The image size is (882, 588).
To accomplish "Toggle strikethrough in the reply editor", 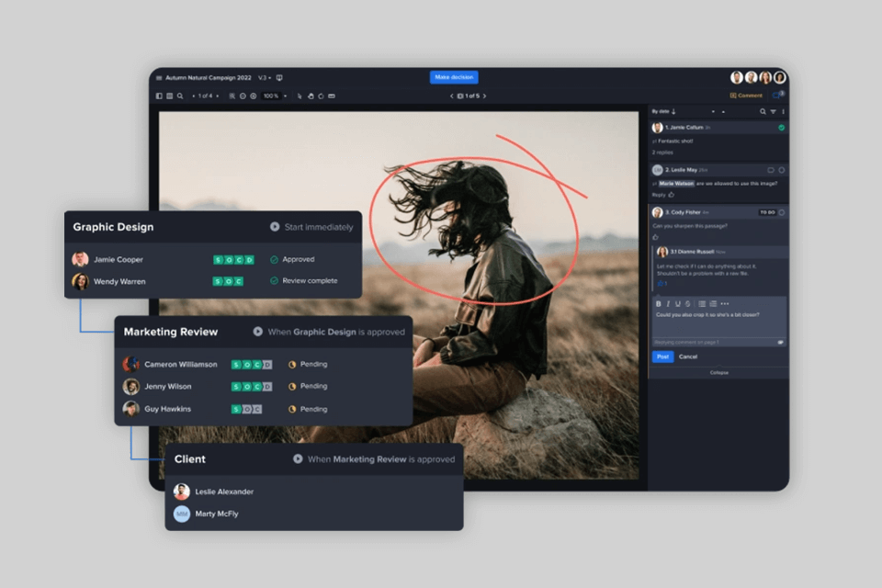I will coord(687,304).
